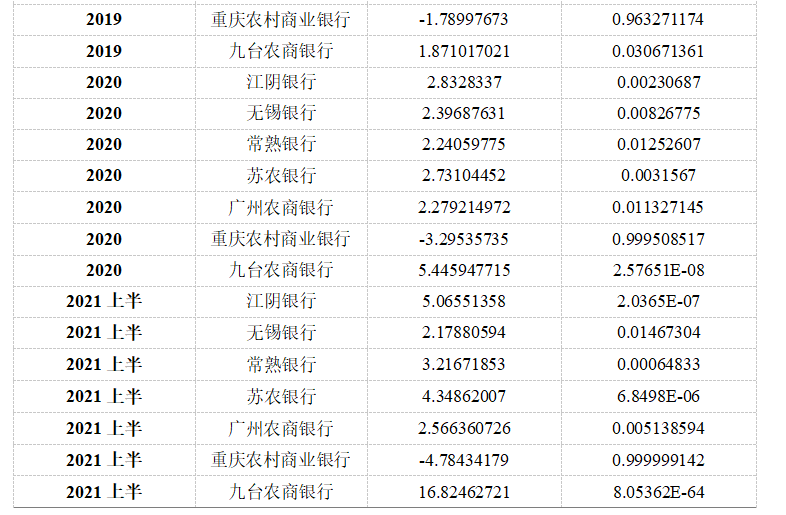Select the value 2.39687631
The height and width of the screenshot is (515, 786).
point(464,113)
